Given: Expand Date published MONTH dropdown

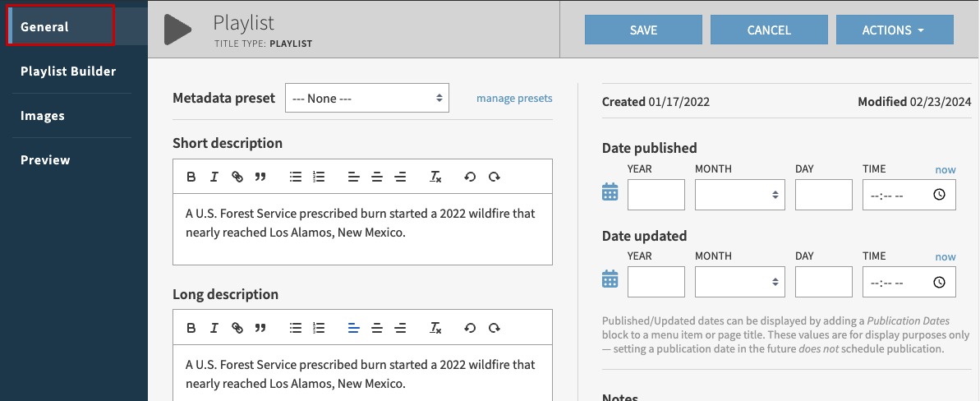Looking at the screenshot, I should coord(739,195).
